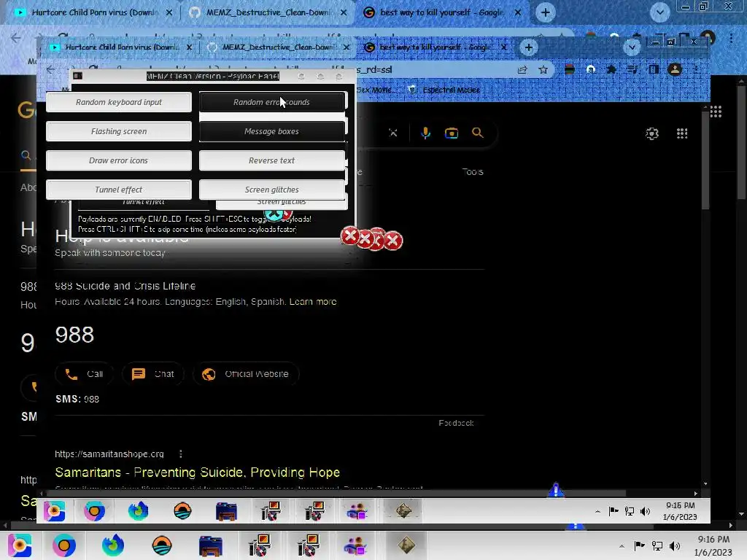Open the sunset icon on the outer taskbar
The width and height of the screenshot is (747, 560).
162,545
